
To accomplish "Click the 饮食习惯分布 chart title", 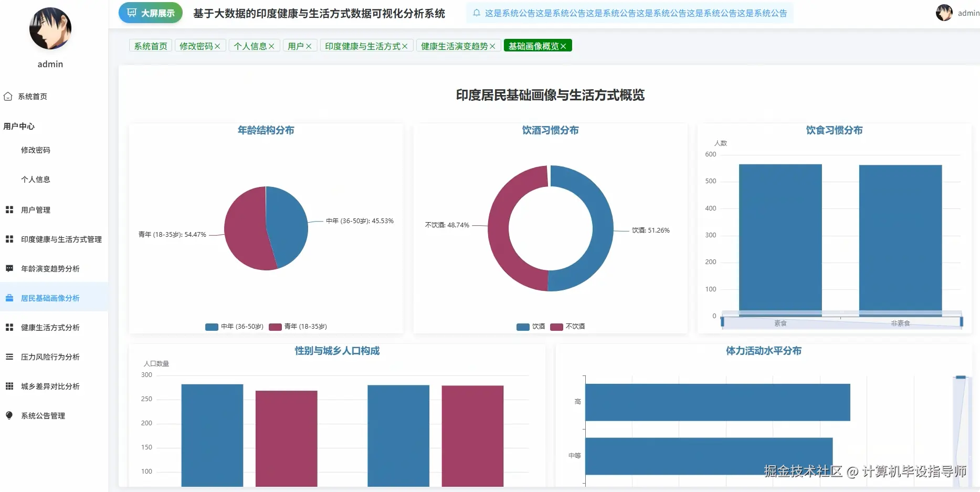I will (834, 130).
